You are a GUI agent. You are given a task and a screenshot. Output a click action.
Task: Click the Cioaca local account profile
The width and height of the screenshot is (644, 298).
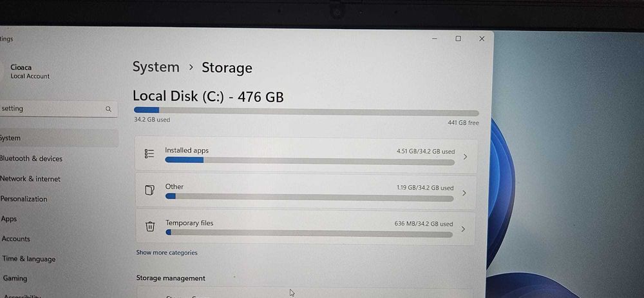pos(30,72)
